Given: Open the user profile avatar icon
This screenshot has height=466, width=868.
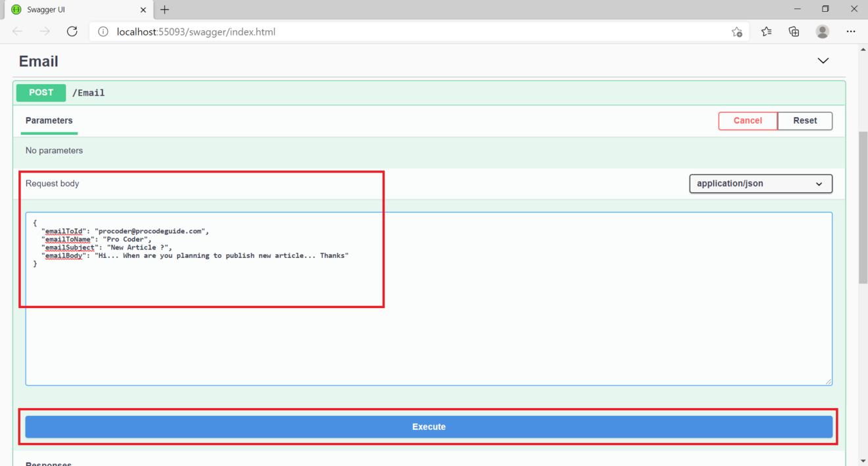Looking at the screenshot, I should [x=822, y=32].
